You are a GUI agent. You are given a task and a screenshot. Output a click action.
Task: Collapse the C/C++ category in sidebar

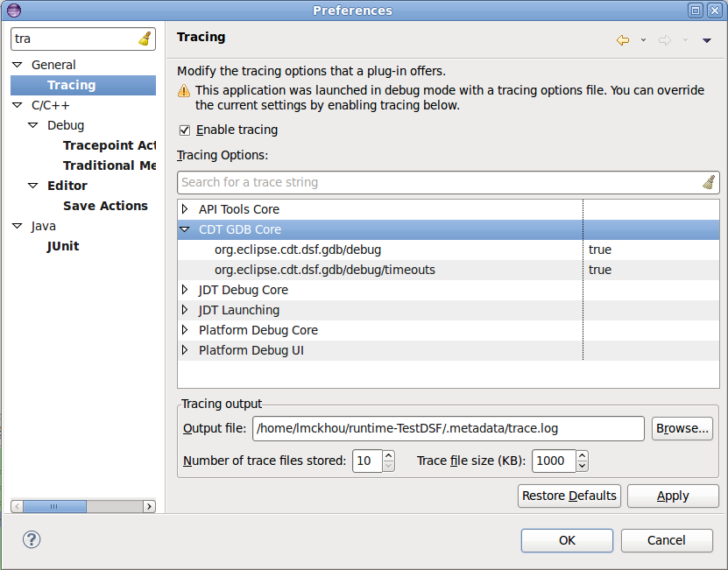coord(18,105)
